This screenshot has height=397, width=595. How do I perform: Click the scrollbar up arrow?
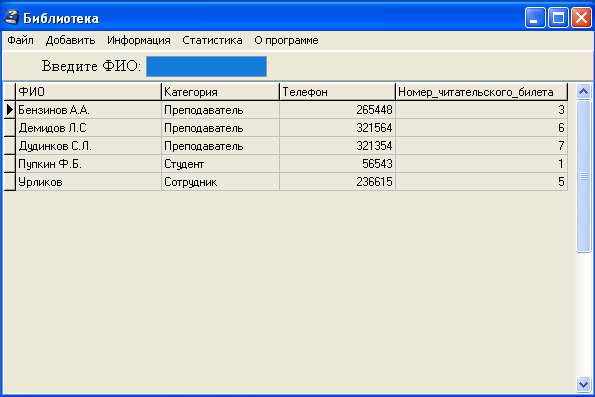[583, 91]
